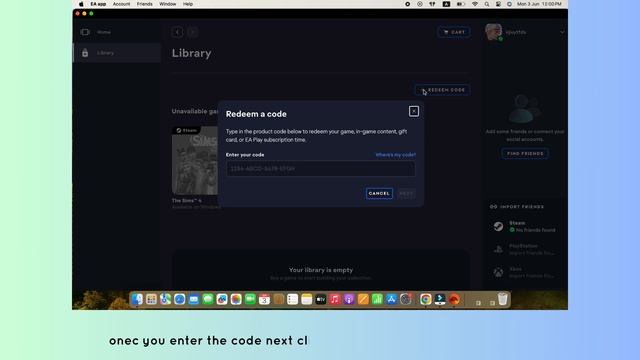
Task: Open the Friends menu
Action: (x=144, y=4)
